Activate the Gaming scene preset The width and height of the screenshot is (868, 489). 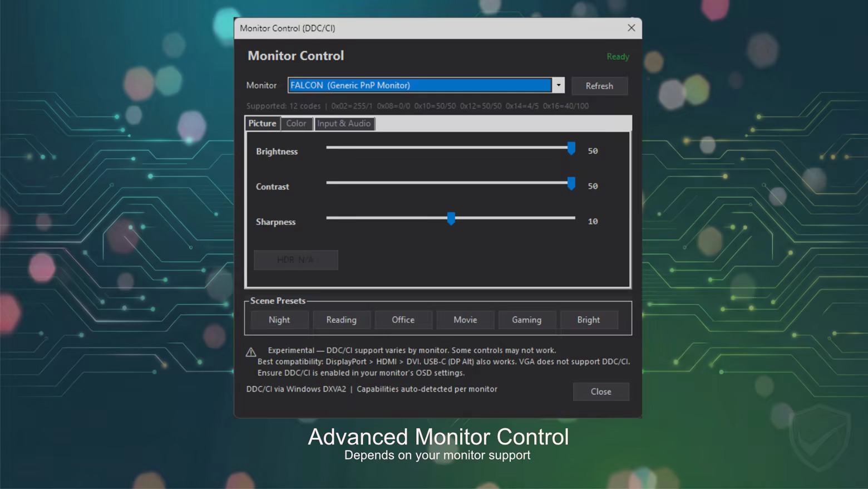(x=526, y=320)
